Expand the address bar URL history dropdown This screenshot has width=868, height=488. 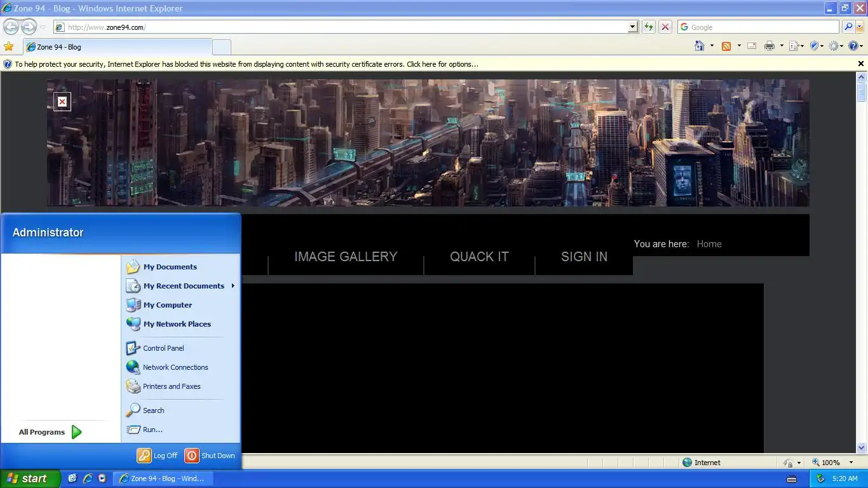pos(633,27)
